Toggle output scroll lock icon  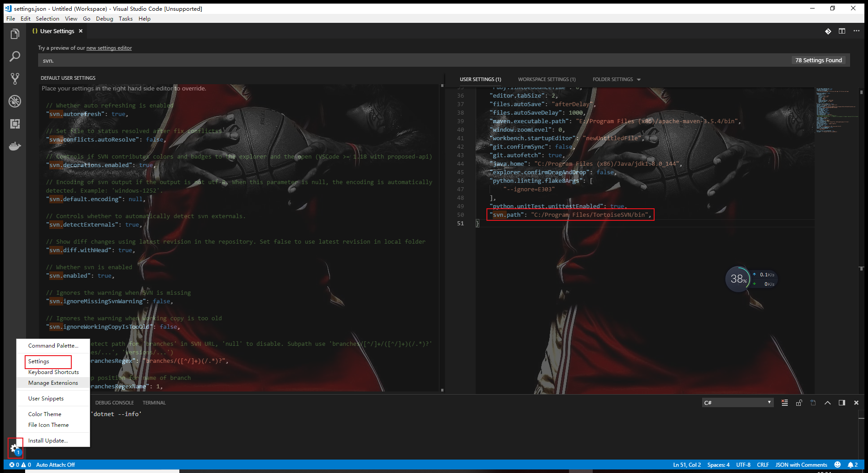pos(799,403)
